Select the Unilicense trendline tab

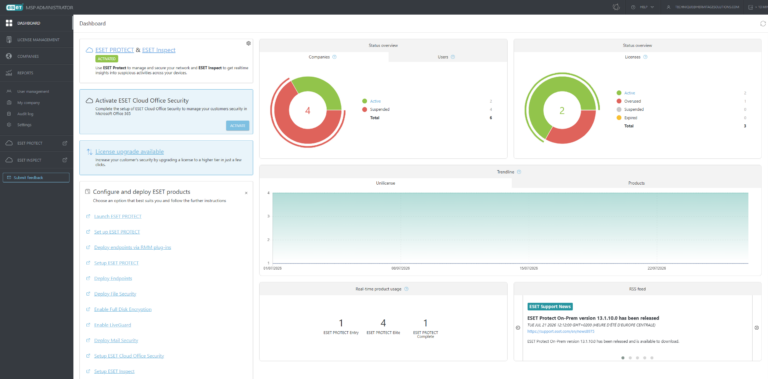pos(385,183)
